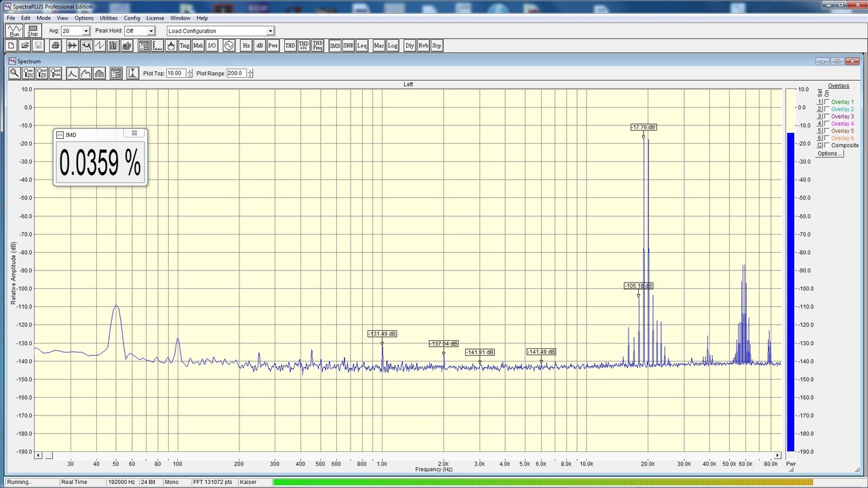
Task: Open the Utilities menu
Action: (108, 18)
